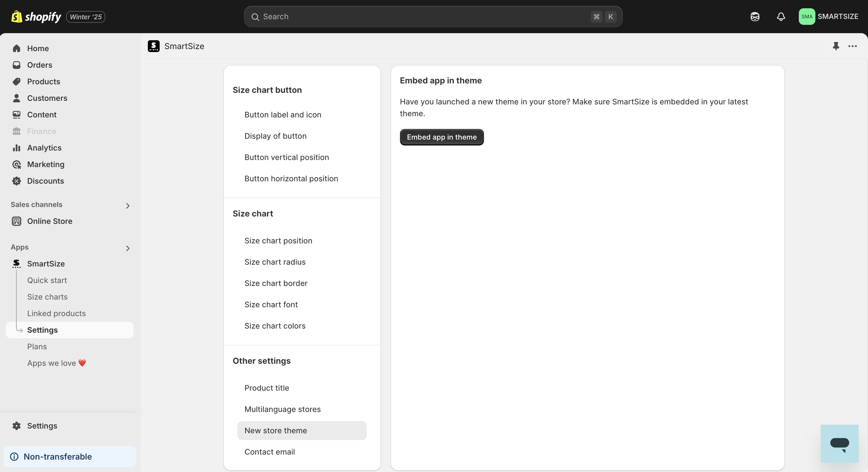Select New store theme setting
Viewport: 868px width, 472px height.
point(302,431)
